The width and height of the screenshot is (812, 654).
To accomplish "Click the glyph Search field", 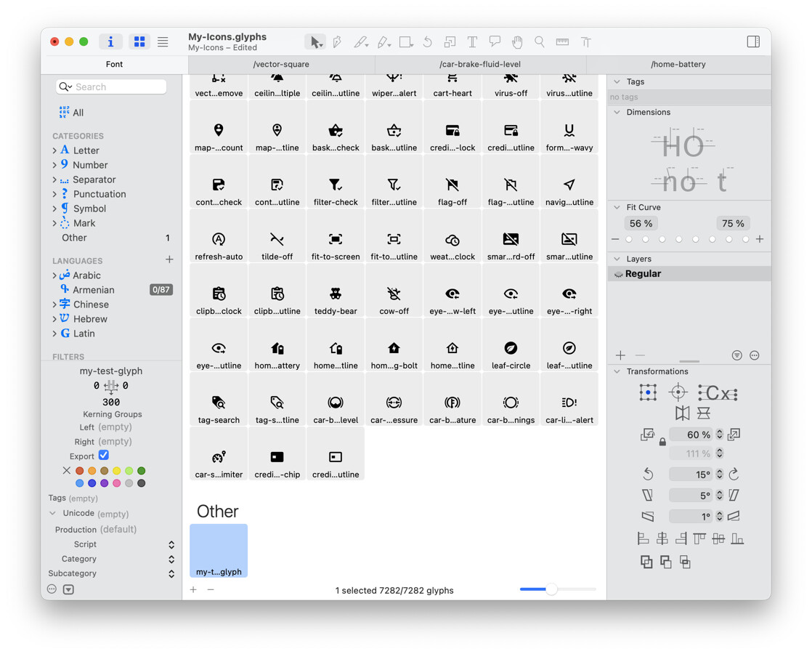I will coord(111,86).
